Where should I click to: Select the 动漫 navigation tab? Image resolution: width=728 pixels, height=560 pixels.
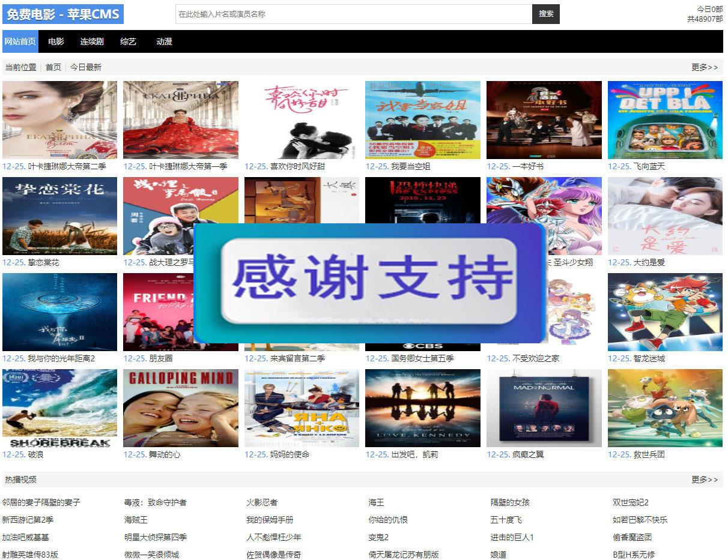pyautogui.click(x=164, y=41)
